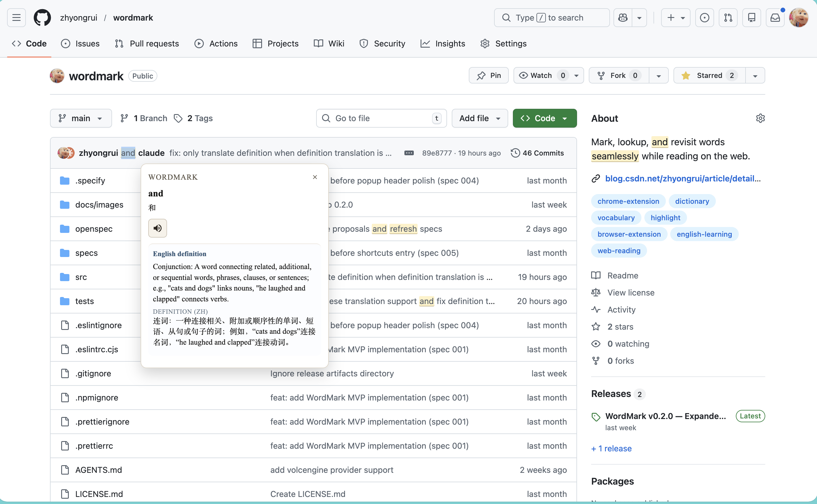Click the chrome-extension topic tag
Image resolution: width=817 pixels, height=504 pixels.
628,201
